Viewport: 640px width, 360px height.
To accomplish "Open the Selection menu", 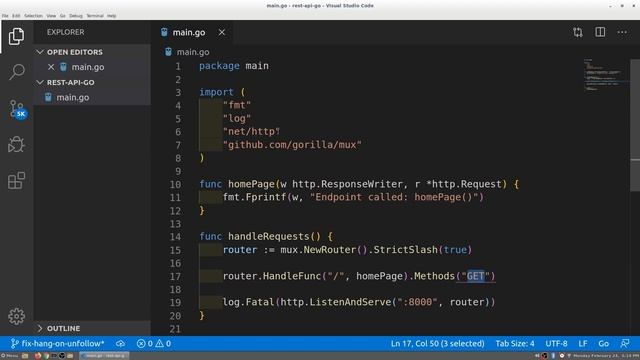I will [33, 16].
